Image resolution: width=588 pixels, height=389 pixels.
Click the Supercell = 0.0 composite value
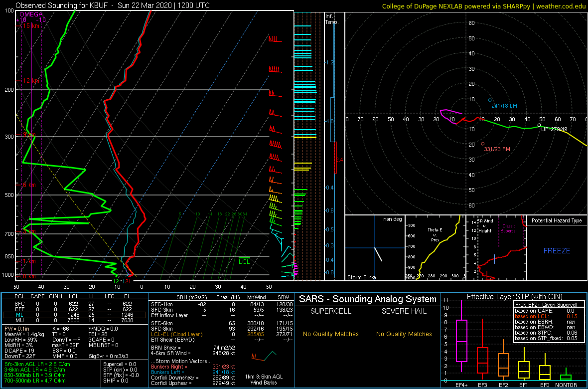pos(120,365)
